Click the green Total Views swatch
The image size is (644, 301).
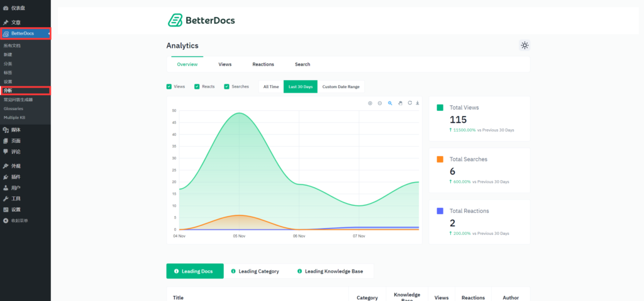[x=440, y=107]
